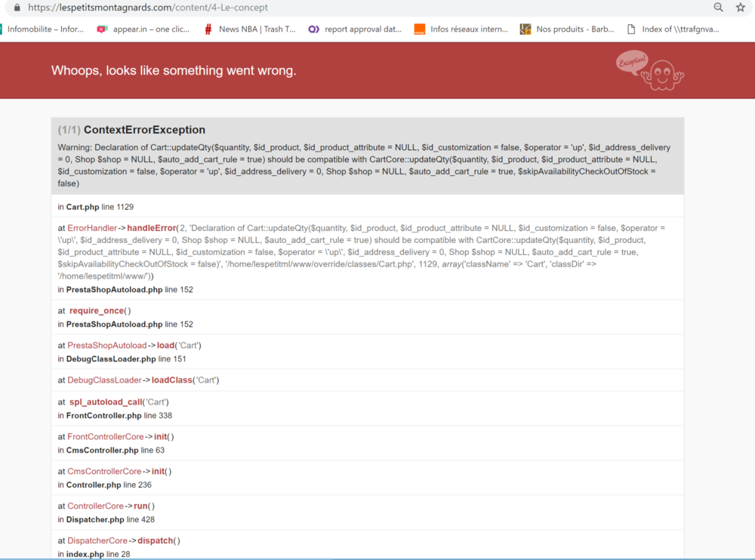Click 'DebugClassLoader.php line 151' text
755x560 pixels.
126,358
